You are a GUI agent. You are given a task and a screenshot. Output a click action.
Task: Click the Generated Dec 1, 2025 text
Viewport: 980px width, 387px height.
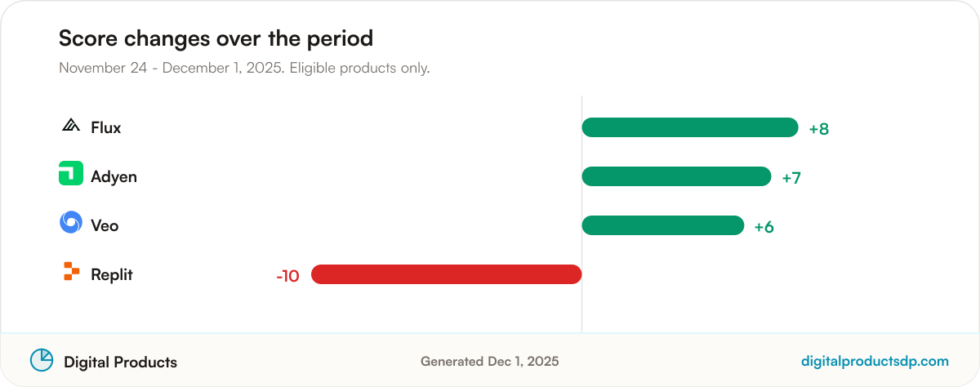pyautogui.click(x=490, y=361)
